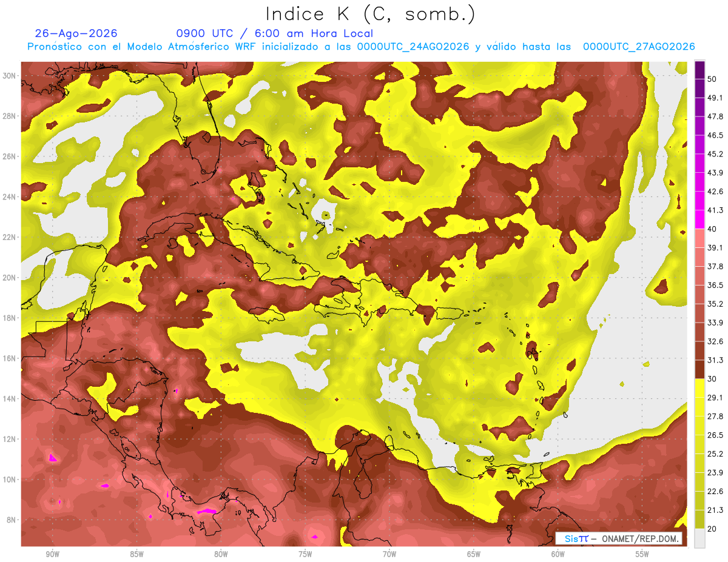Image resolution: width=728 pixels, height=562 pixels.
Task: Click the longitude axis label '65W'
Action: [474, 555]
